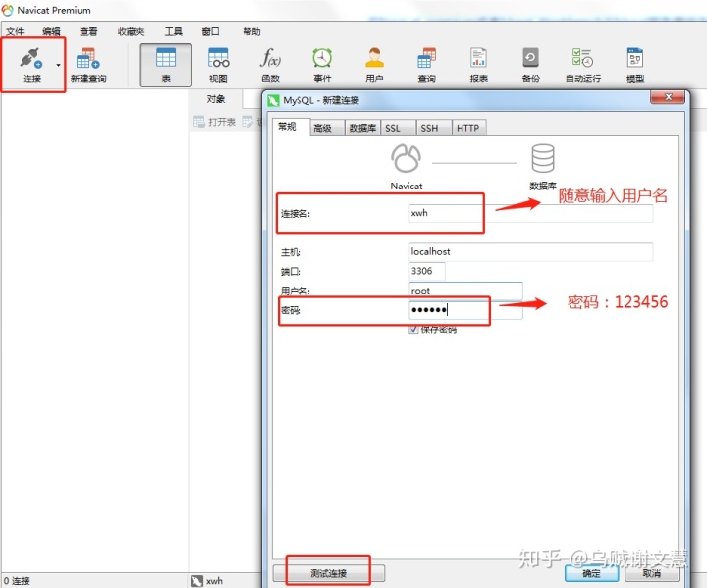Open the 函数 function tool
This screenshot has height=588, width=707.
click(271, 66)
